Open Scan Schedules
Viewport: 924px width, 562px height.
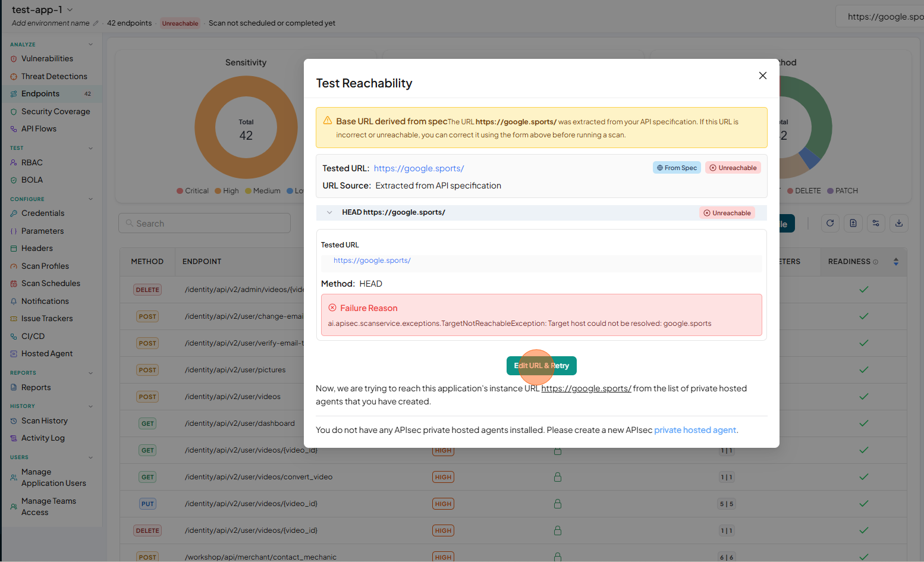pos(51,283)
